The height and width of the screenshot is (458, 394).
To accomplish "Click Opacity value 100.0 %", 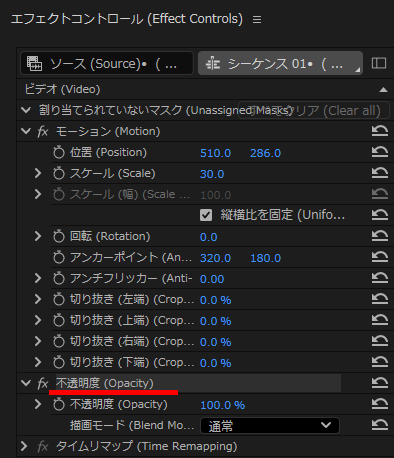I will click(222, 405).
